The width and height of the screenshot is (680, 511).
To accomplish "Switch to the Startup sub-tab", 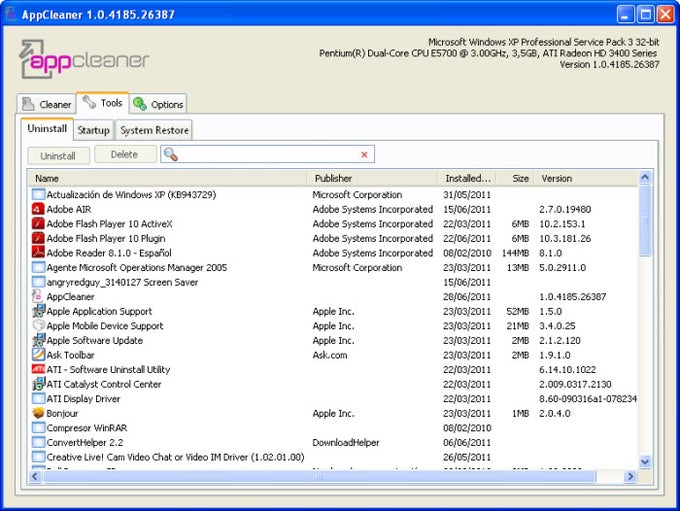I will (93, 130).
